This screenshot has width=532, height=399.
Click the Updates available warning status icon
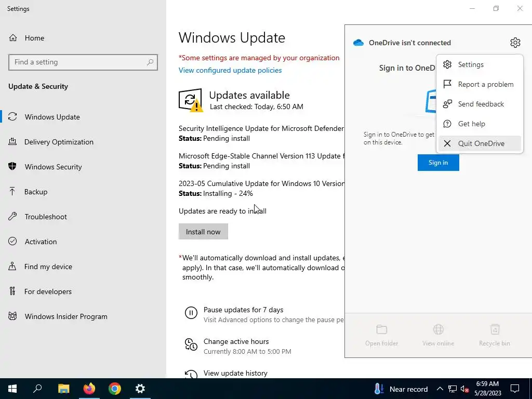(x=191, y=100)
